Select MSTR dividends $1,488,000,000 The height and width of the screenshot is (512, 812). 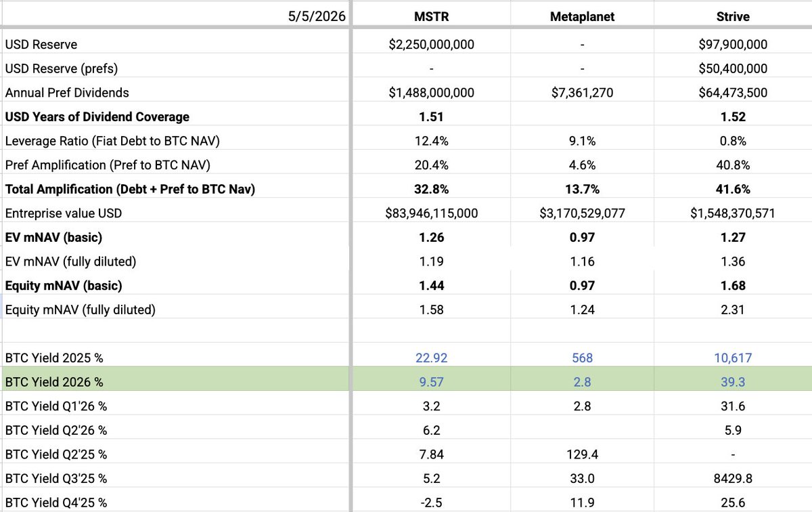[432, 92]
